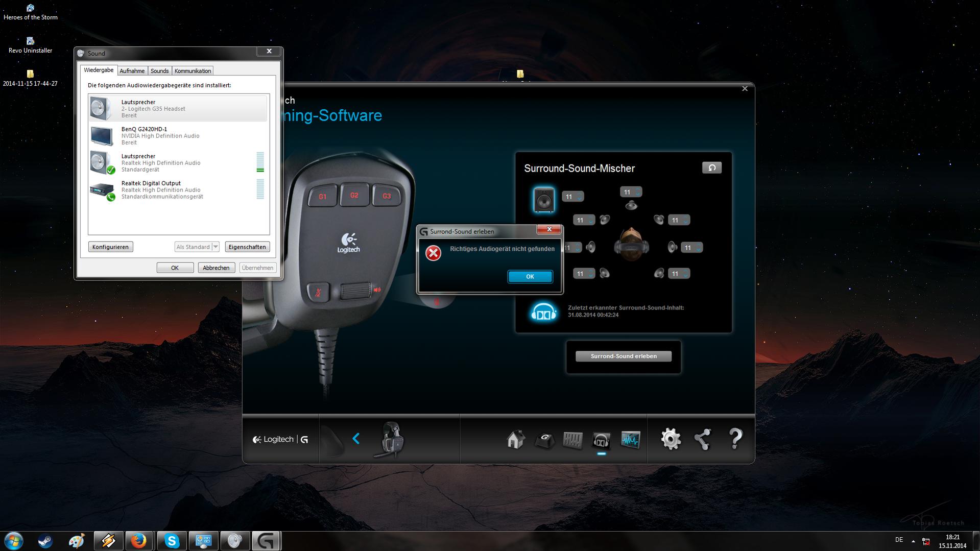Open Skype from the taskbar

pos(172,541)
